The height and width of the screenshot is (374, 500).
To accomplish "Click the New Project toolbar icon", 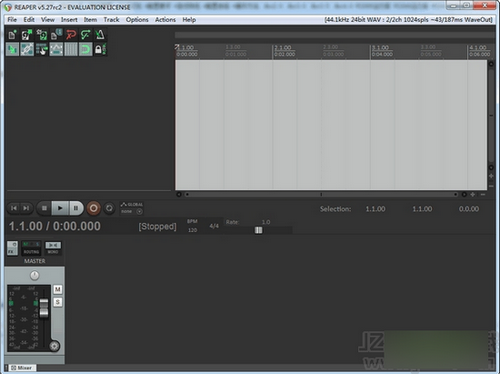I will click(x=12, y=35).
